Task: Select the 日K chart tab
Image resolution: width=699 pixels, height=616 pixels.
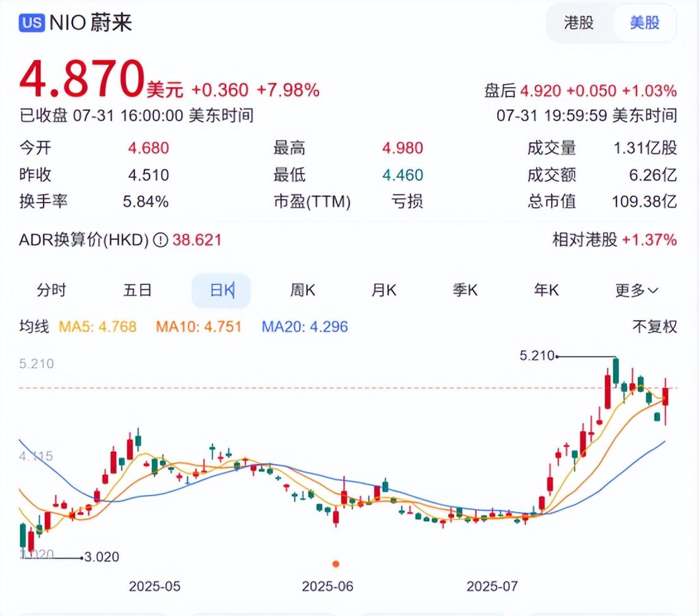Action: (x=221, y=290)
